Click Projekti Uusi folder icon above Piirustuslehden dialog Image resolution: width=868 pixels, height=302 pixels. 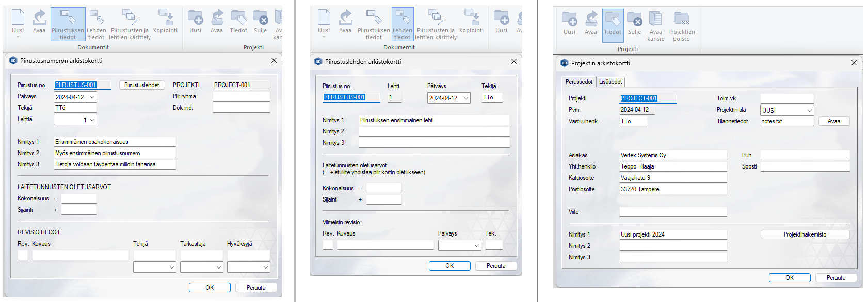coord(501,22)
